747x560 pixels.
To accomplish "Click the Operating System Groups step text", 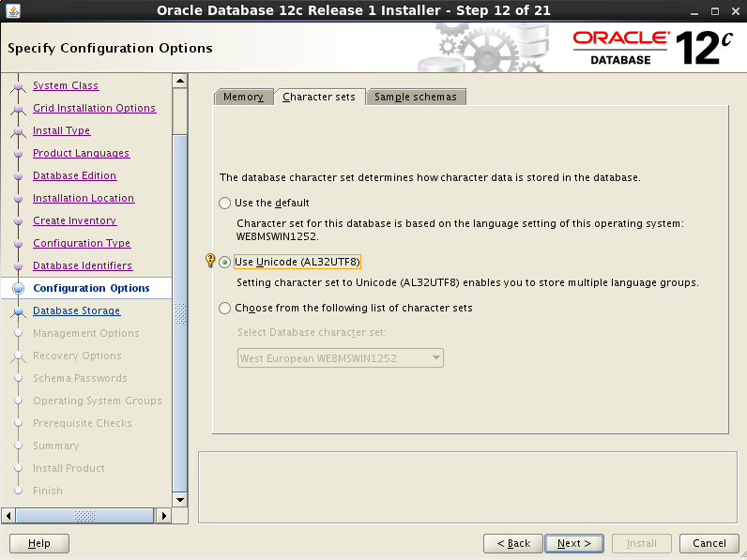I will [98, 401].
